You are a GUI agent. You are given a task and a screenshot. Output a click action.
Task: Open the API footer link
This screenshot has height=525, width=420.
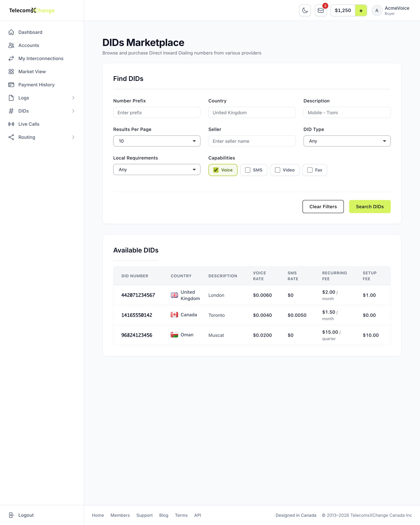coord(197,515)
